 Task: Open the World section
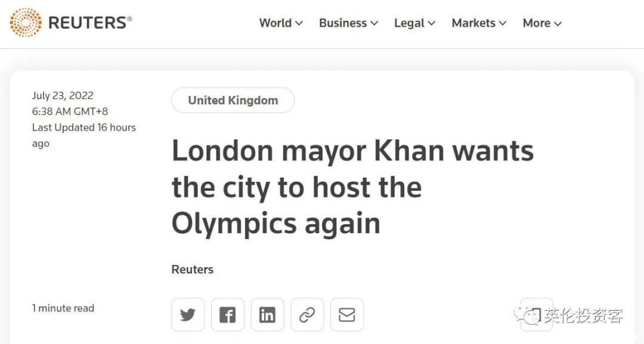tap(275, 23)
